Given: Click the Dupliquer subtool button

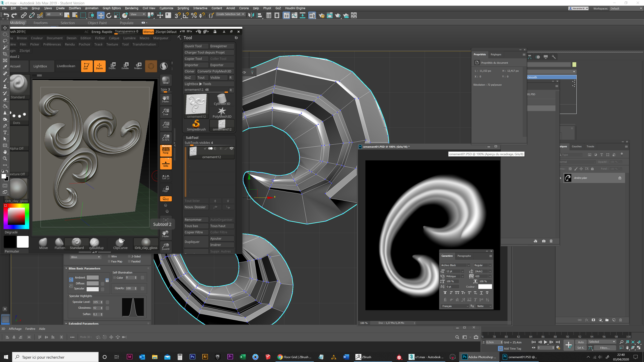Looking at the screenshot, I should (196, 242).
